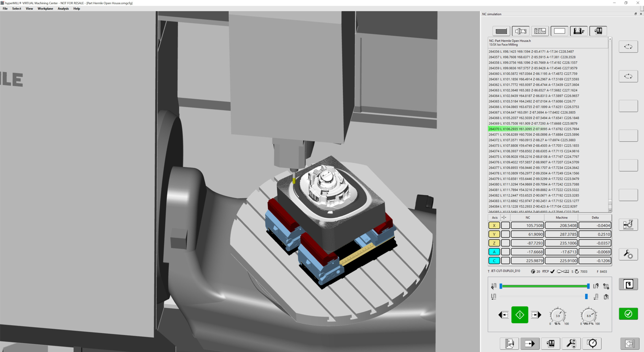Viewport: 644px width, 352px height.
Task: Open the Help menu
Action: tap(77, 8)
